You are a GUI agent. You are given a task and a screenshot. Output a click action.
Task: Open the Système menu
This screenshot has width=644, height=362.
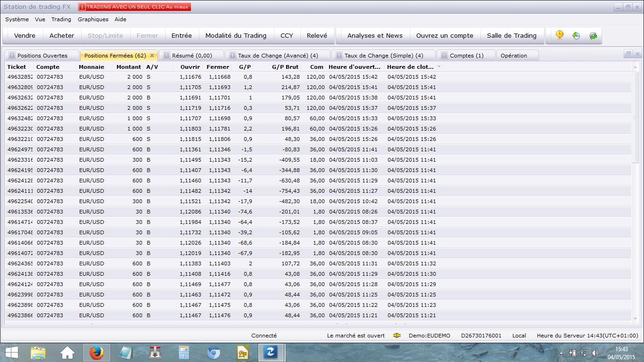tap(17, 19)
